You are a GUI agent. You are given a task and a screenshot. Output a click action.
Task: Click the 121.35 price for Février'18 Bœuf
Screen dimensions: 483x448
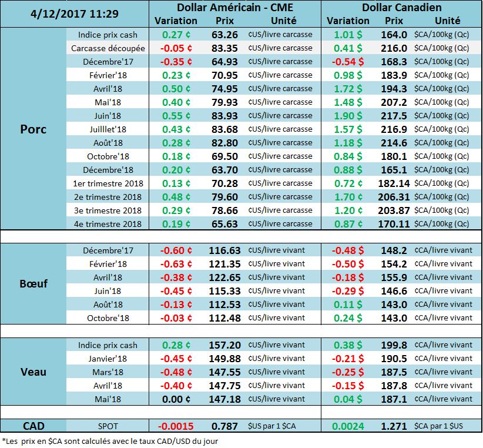[x=223, y=264]
